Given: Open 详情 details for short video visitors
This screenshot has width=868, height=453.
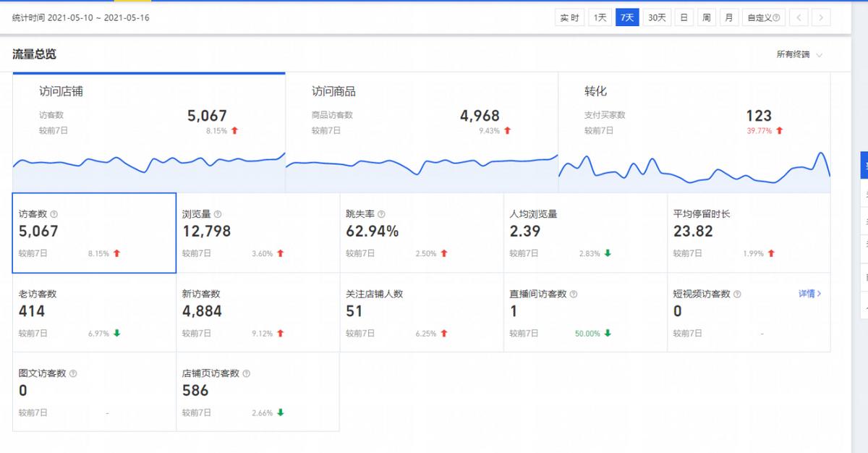Looking at the screenshot, I should tap(810, 294).
